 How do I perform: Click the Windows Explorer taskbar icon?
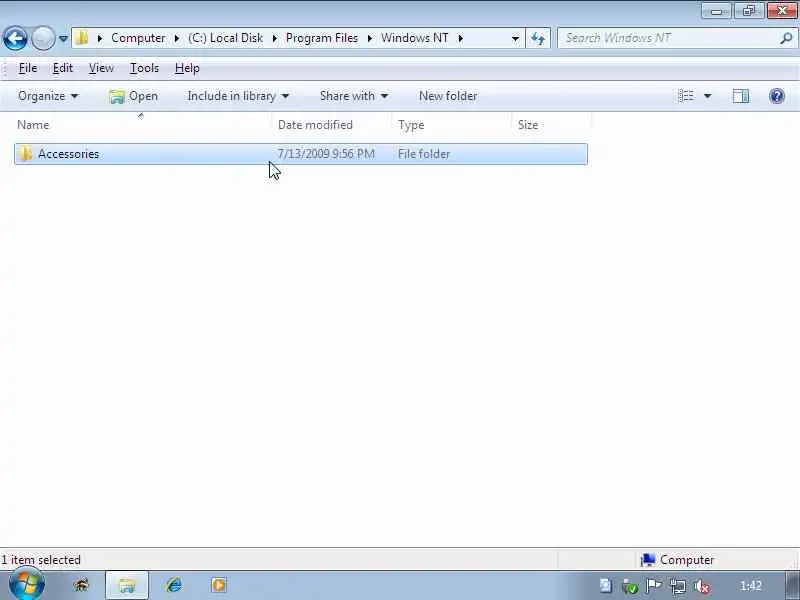(127, 585)
